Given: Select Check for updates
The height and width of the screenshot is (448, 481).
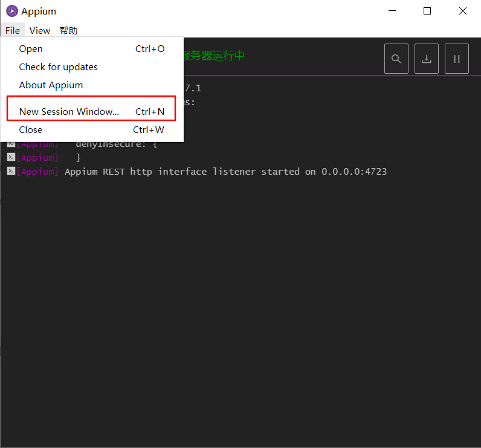Looking at the screenshot, I should tap(92, 67).
